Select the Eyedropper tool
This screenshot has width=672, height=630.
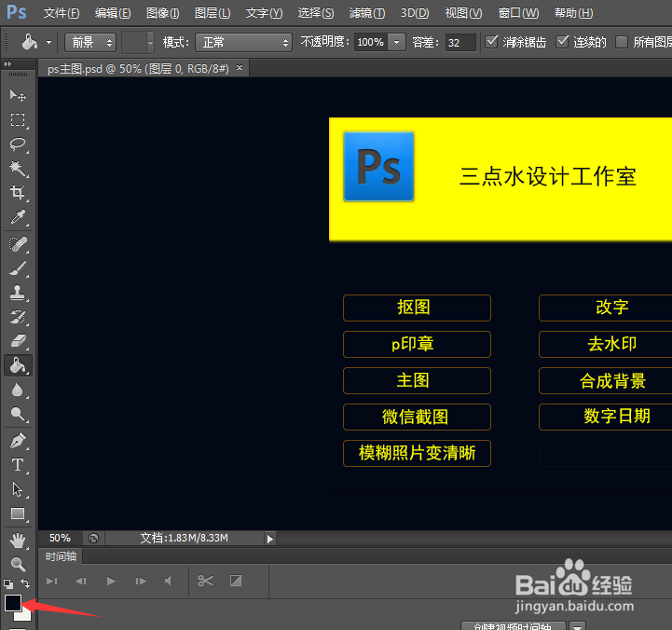(x=18, y=217)
